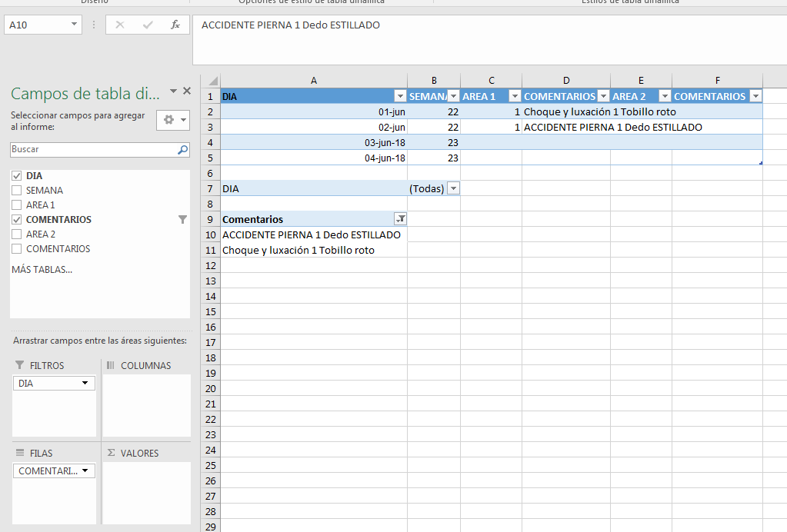The width and height of the screenshot is (787, 532).
Task: Select the SEMANA value 22 in row 2
Action: (434, 111)
